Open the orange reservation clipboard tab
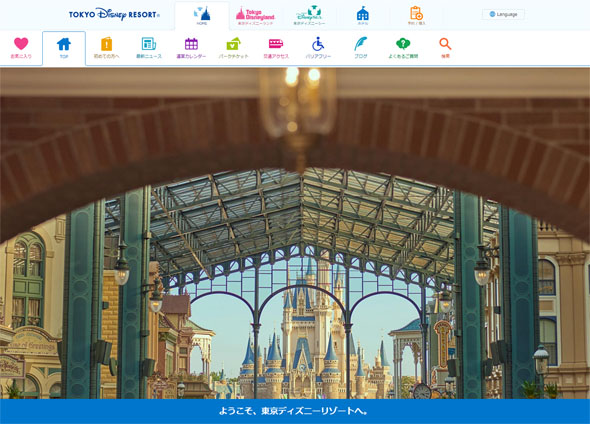Image resolution: width=590 pixels, height=424 pixels. [x=416, y=16]
